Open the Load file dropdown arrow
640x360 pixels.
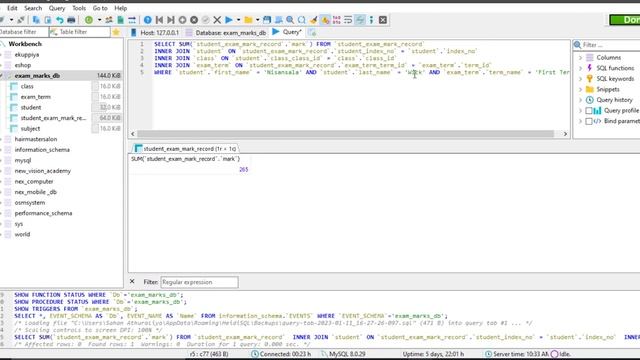point(258,20)
